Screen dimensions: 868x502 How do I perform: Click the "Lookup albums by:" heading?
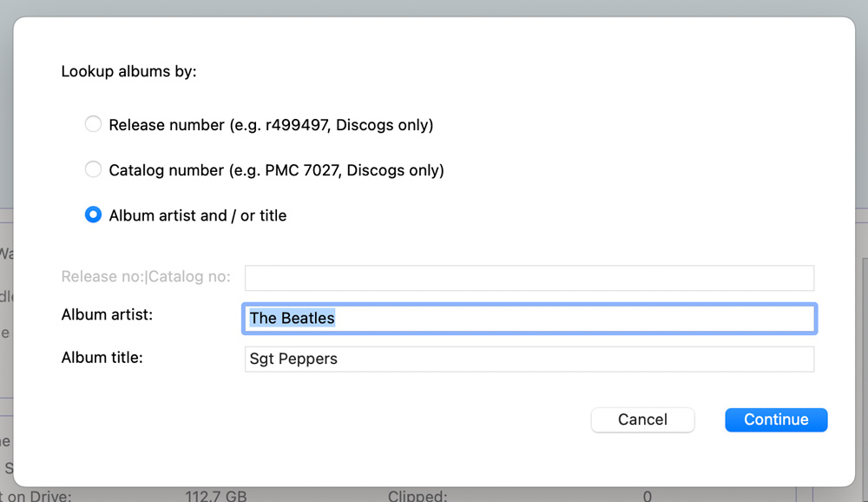[128, 71]
